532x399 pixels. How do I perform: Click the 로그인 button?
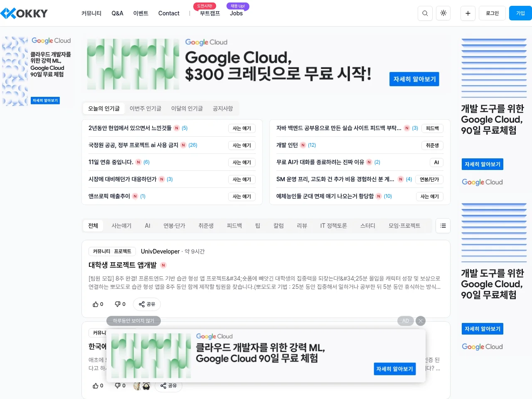[492, 13]
